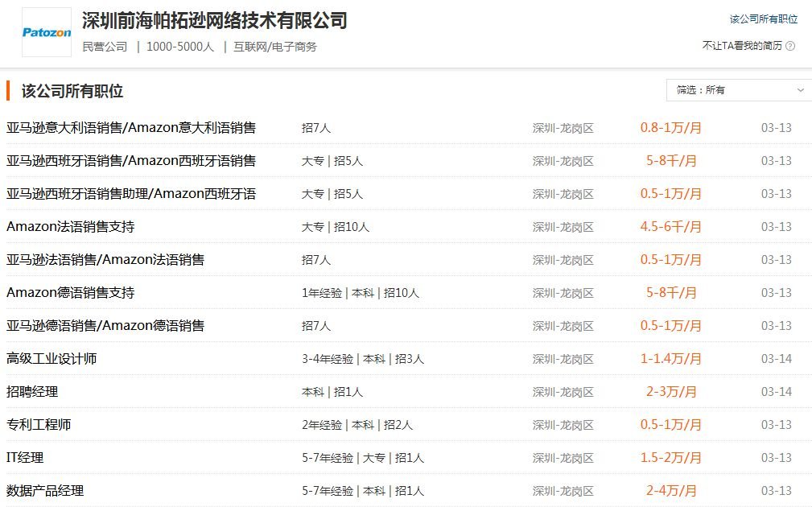
Task: Open job 亚马逊西班牙语销售/Amazon西班牙语销售
Action: click(x=131, y=161)
